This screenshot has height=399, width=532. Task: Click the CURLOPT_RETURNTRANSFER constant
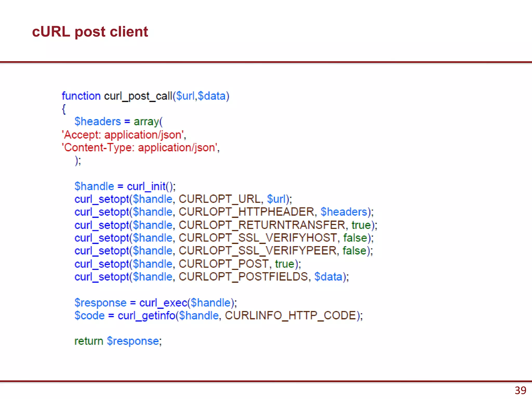point(262,225)
